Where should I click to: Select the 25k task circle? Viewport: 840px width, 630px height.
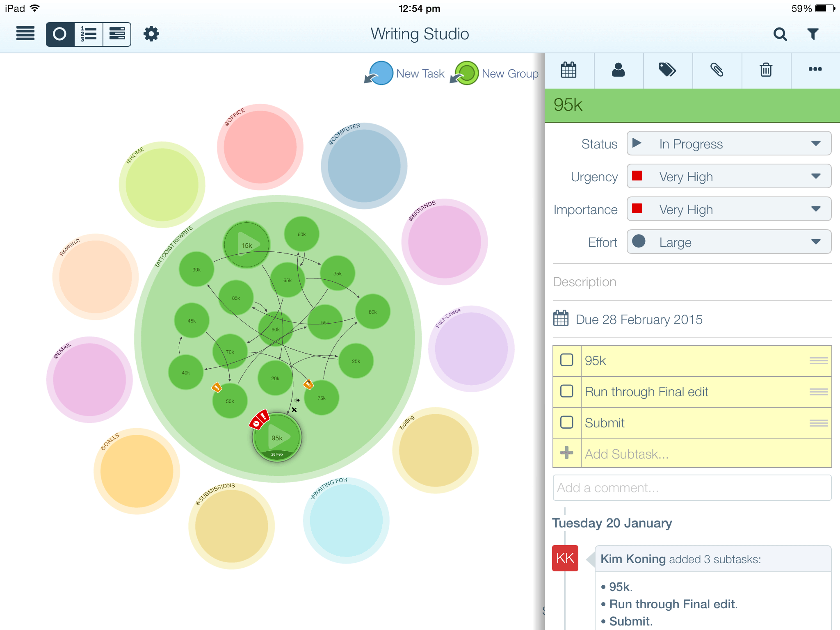(x=356, y=361)
